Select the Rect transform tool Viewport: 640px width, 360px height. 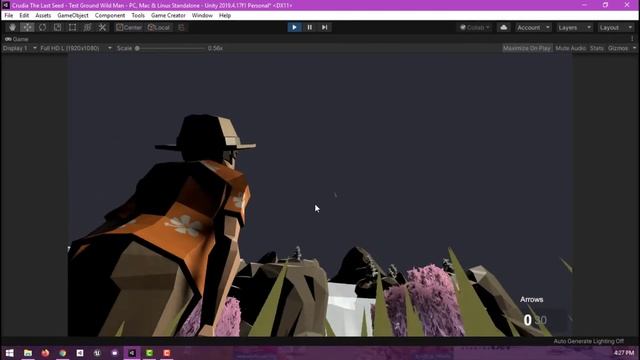(x=72, y=27)
